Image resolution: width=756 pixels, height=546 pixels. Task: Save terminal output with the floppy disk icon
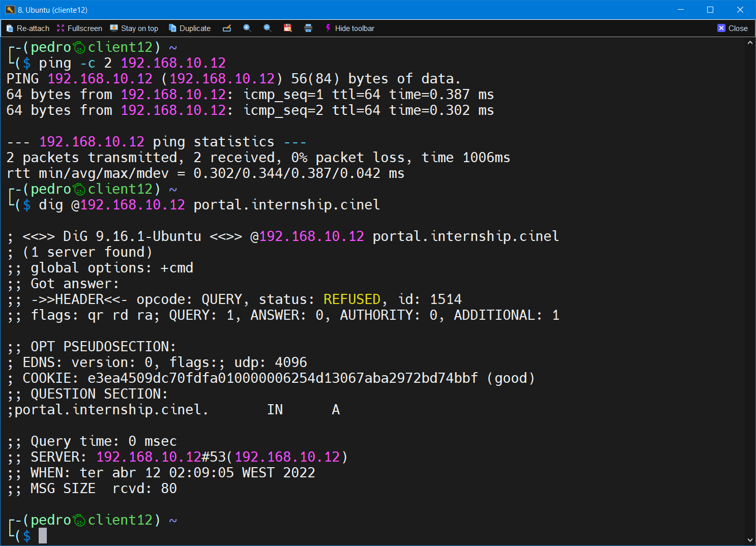click(x=288, y=28)
